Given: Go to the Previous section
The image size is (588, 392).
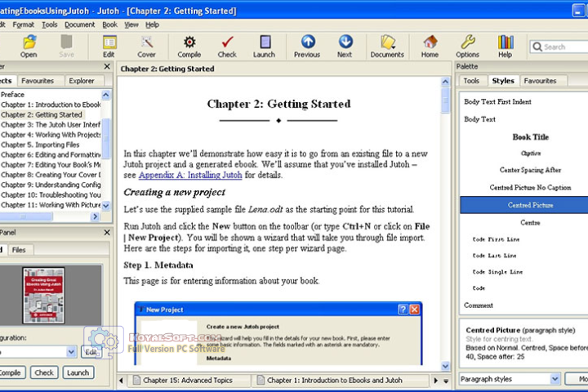Looking at the screenshot, I should (307, 46).
